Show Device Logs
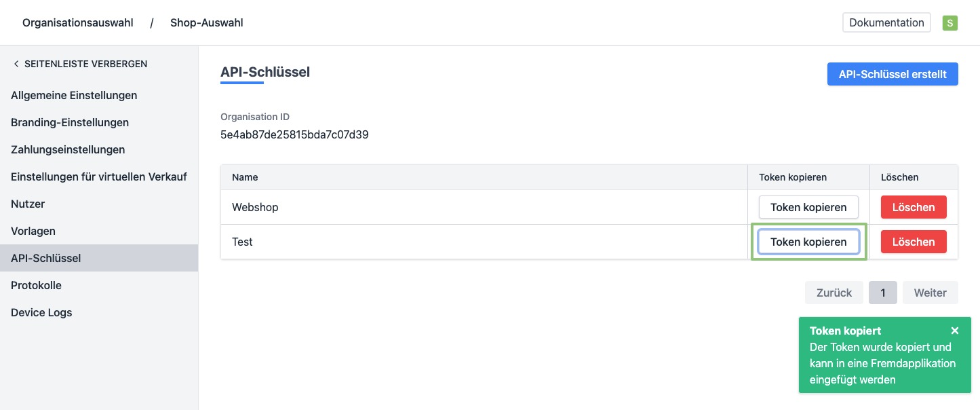 (41, 312)
